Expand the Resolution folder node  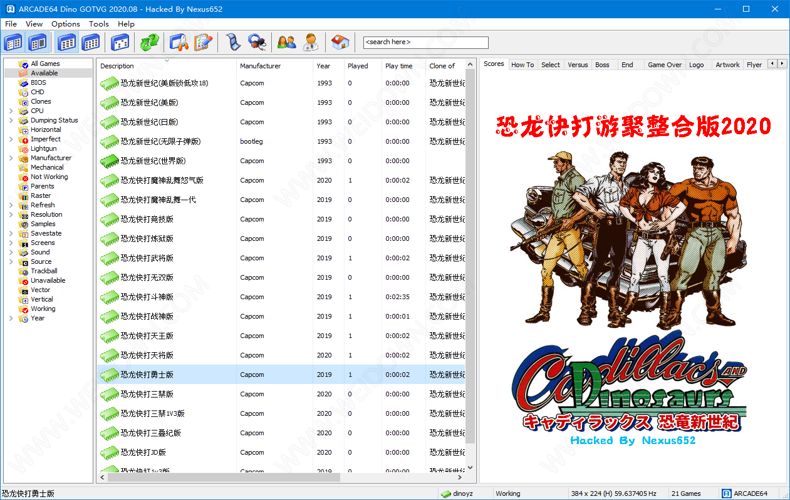point(11,215)
